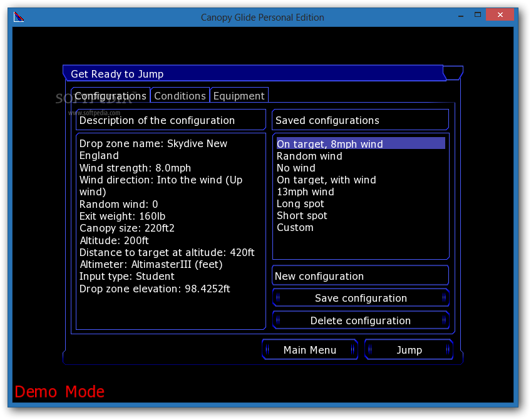531x420 pixels.
Task: Open the Equipment tab
Action: [239, 96]
